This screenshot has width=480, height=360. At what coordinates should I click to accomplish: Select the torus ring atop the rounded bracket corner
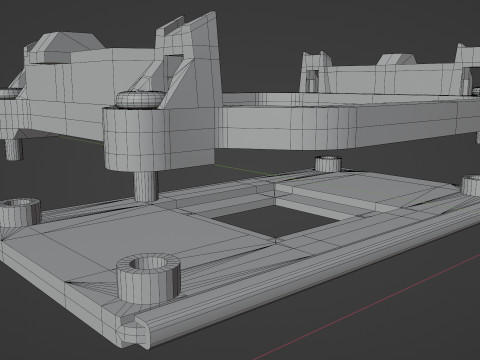(x=140, y=99)
